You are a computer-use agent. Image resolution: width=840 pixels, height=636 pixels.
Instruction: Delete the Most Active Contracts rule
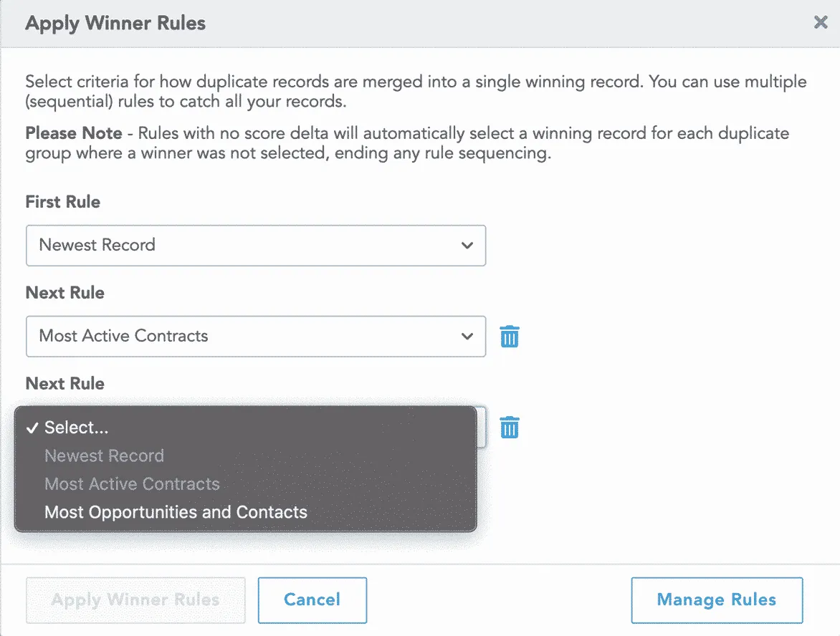tap(510, 337)
